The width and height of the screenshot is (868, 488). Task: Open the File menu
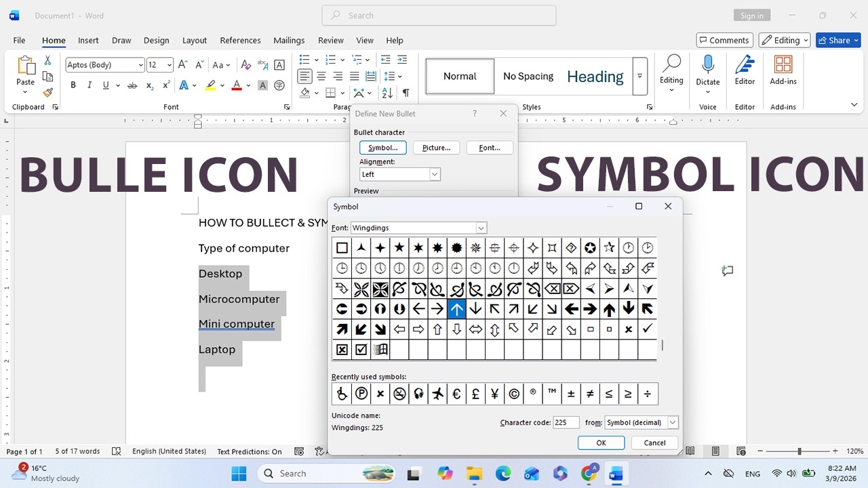(19, 40)
